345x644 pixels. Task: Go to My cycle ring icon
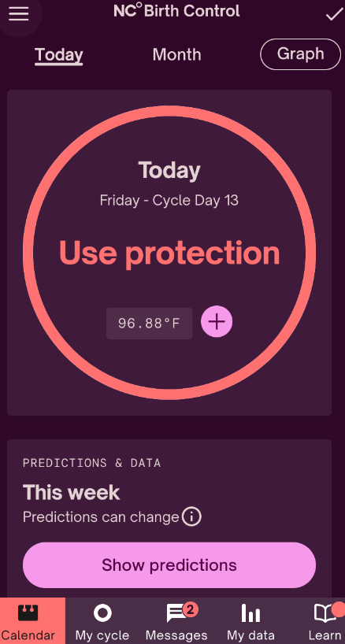point(102,613)
